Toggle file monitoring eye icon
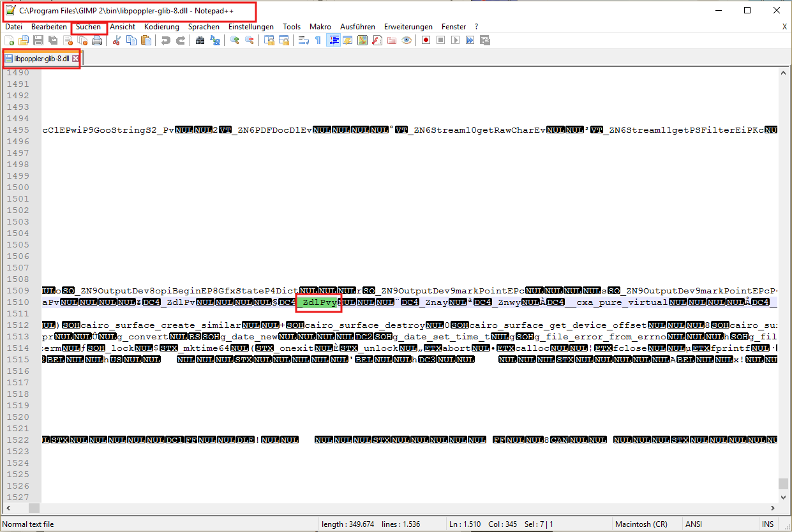 (407, 40)
